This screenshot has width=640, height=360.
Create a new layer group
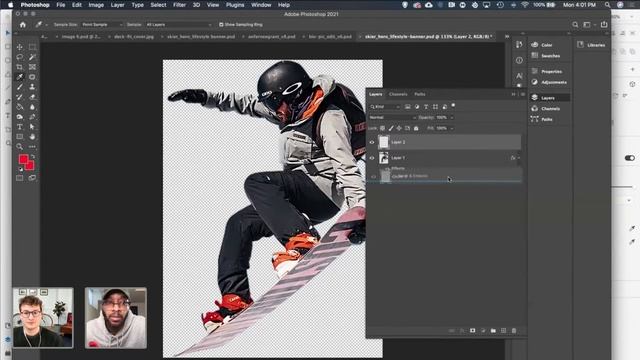pos(493,331)
